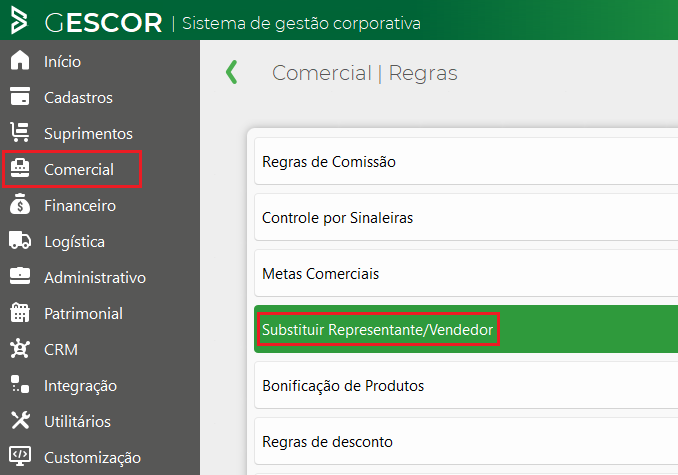The width and height of the screenshot is (678, 475).
Task: Go back using the green chevron
Action: [x=232, y=72]
